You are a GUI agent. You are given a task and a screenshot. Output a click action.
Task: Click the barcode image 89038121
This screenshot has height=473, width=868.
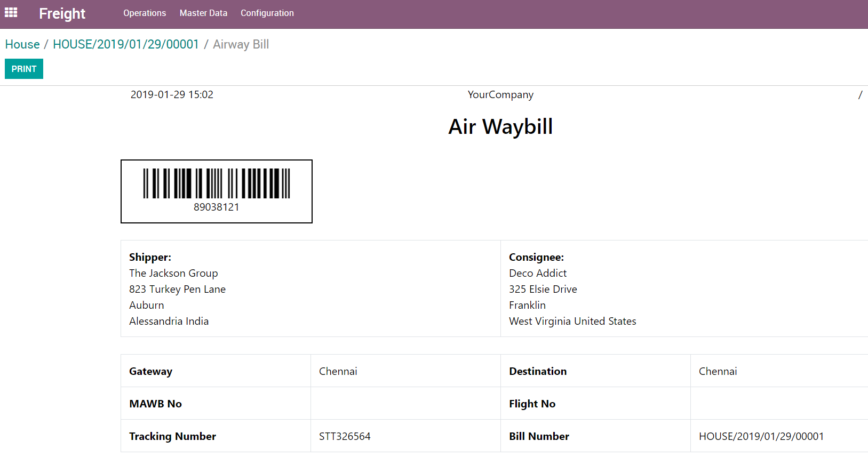pos(217,184)
